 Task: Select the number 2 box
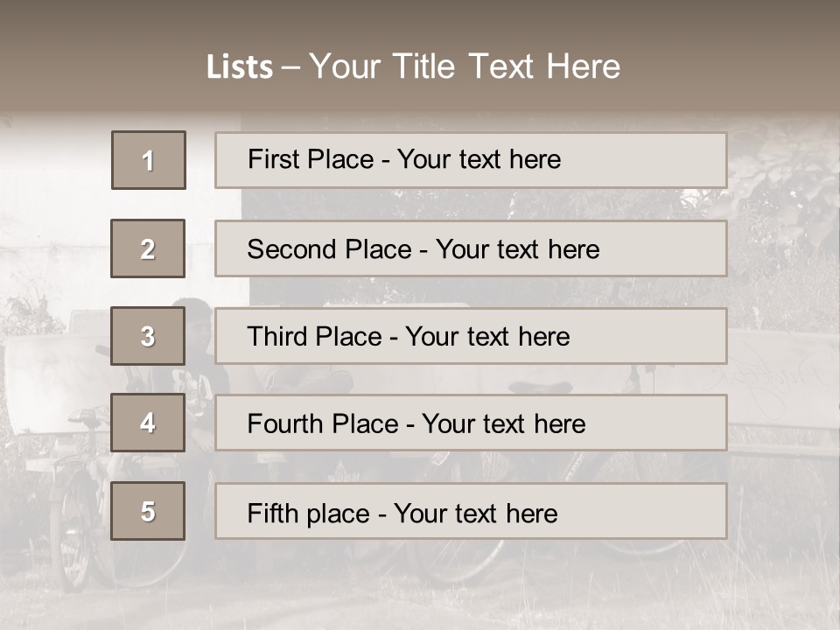point(149,248)
